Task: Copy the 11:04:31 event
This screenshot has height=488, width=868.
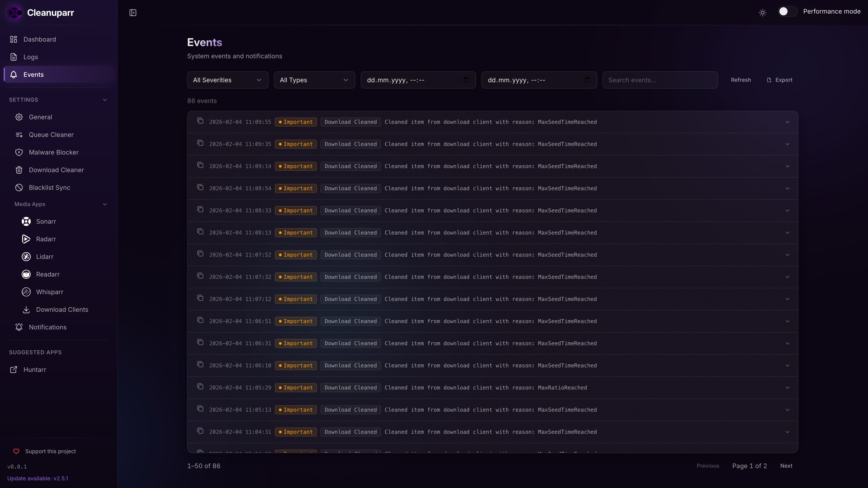Action: click(x=200, y=431)
